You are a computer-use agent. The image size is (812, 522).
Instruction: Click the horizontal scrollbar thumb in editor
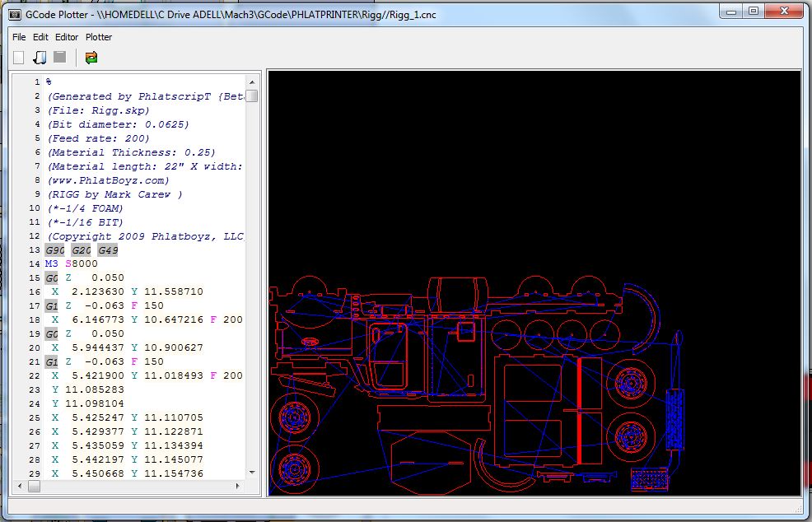[34, 487]
